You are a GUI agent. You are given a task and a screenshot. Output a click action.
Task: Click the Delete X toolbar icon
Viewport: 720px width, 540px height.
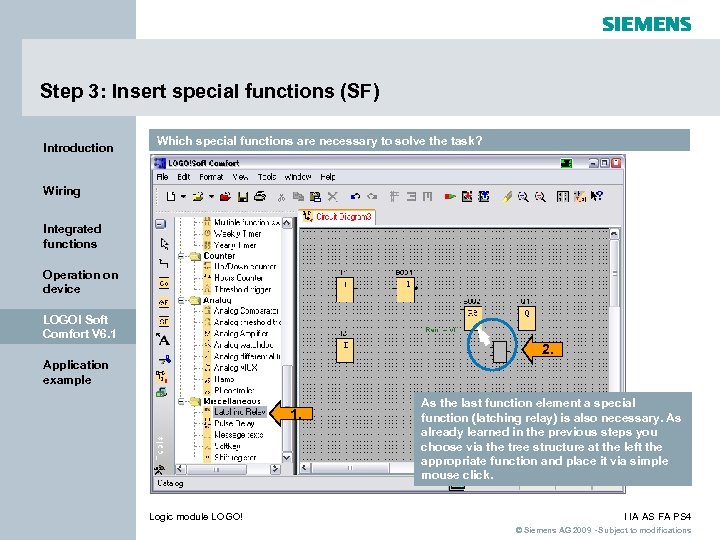tap(333, 197)
